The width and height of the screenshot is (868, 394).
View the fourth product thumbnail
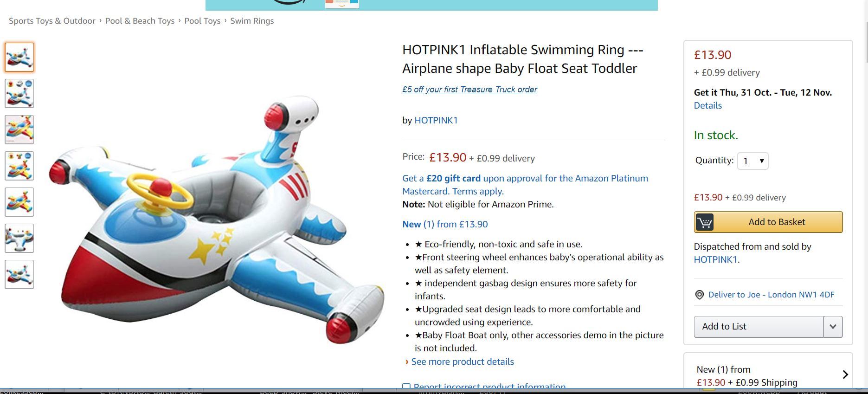tap(19, 166)
